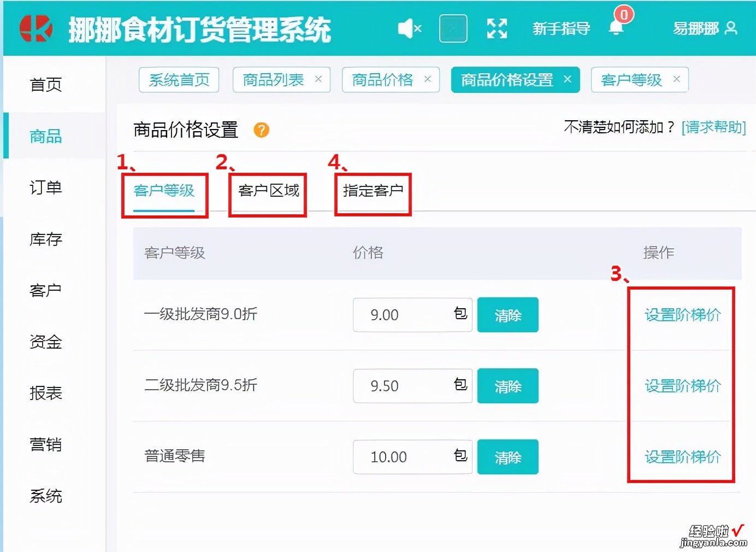Click the 操作 column header
Screen dimensions: 756x552
(659, 252)
